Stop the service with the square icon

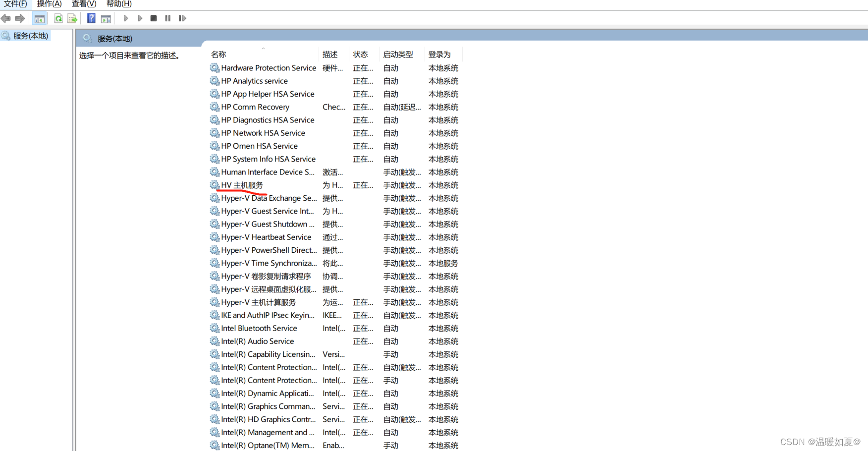coord(154,18)
